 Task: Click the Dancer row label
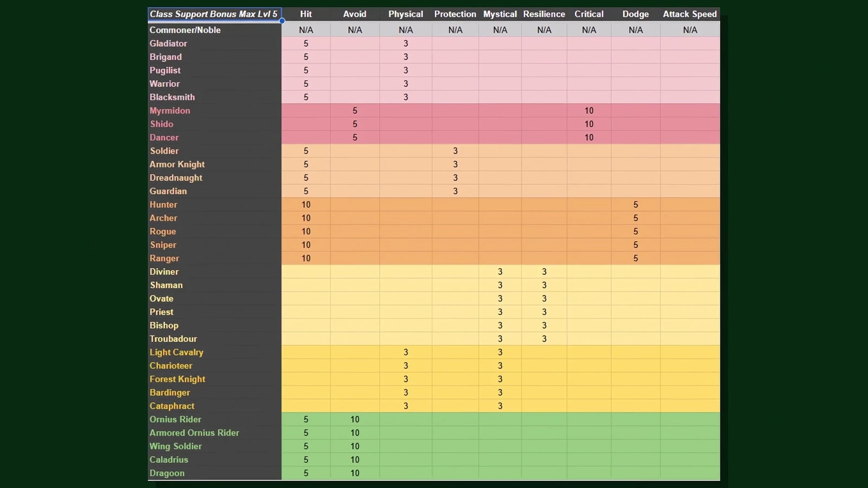click(x=164, y=138)
